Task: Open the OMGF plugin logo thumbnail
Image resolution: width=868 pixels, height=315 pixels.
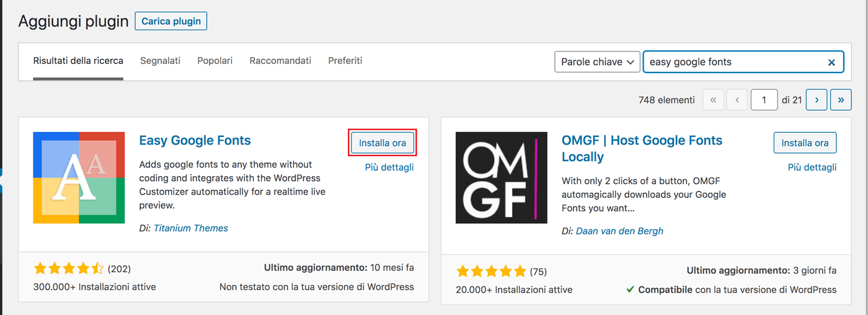Action: point(502,177)
